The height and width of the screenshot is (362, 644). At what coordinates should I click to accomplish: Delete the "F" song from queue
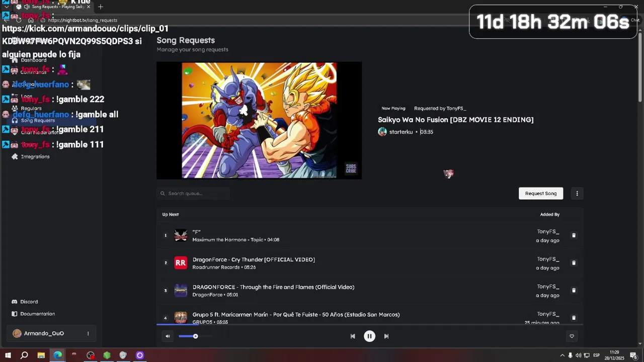pos(574,235)
